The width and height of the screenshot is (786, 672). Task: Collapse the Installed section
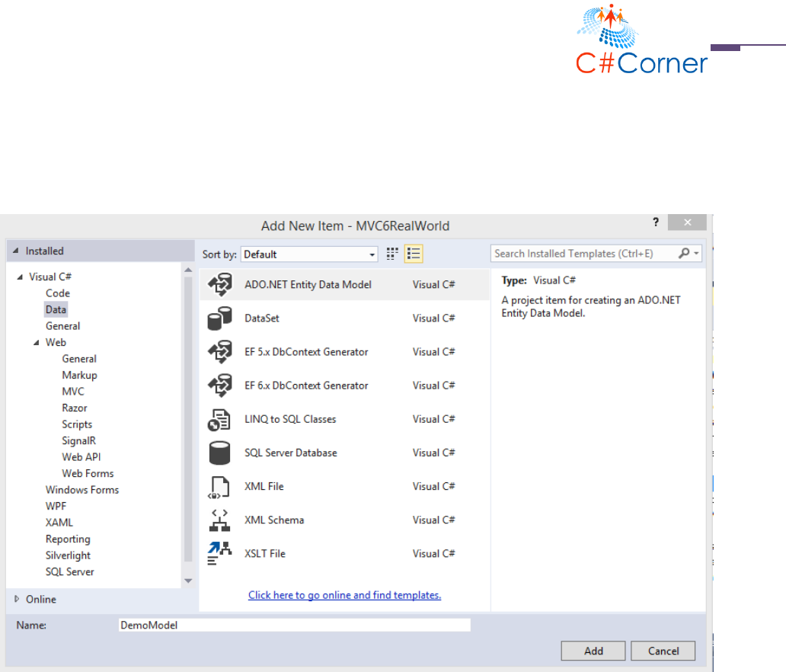pyautogui.click(x=15, y=250)
